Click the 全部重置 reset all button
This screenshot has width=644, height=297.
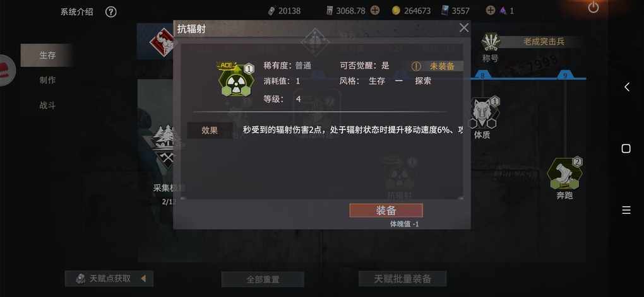point(263,279)
